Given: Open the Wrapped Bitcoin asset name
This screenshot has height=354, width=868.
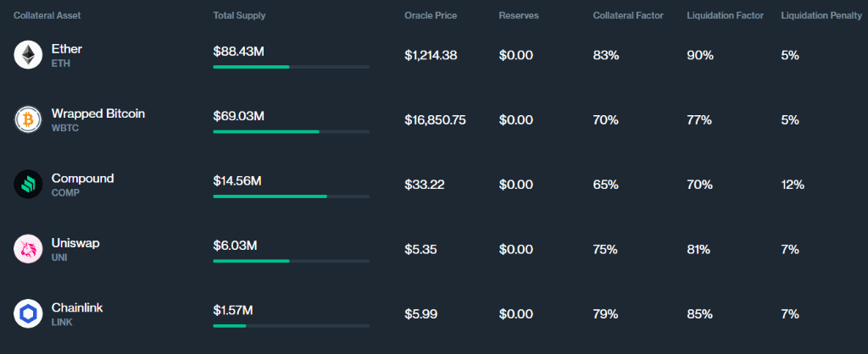Looking at the screenshot, I should 98,114.
